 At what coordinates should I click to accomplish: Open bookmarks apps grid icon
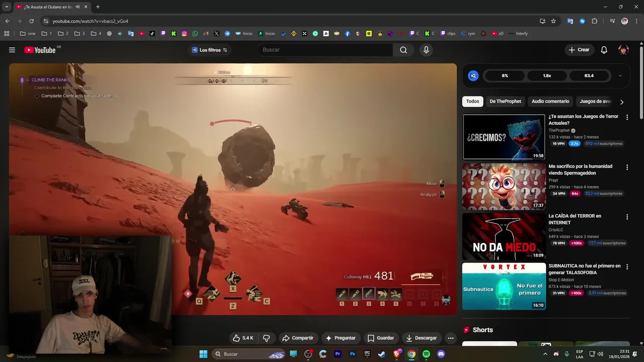7,34
